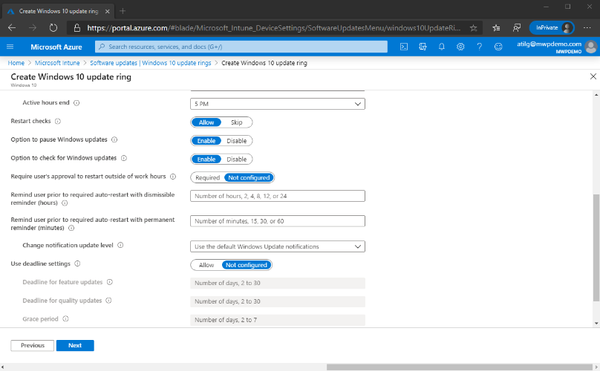Disable Option to pause Windows updates
Viewport: 600px width, 371px height.
pyautogui.click(x=236, y=141)
